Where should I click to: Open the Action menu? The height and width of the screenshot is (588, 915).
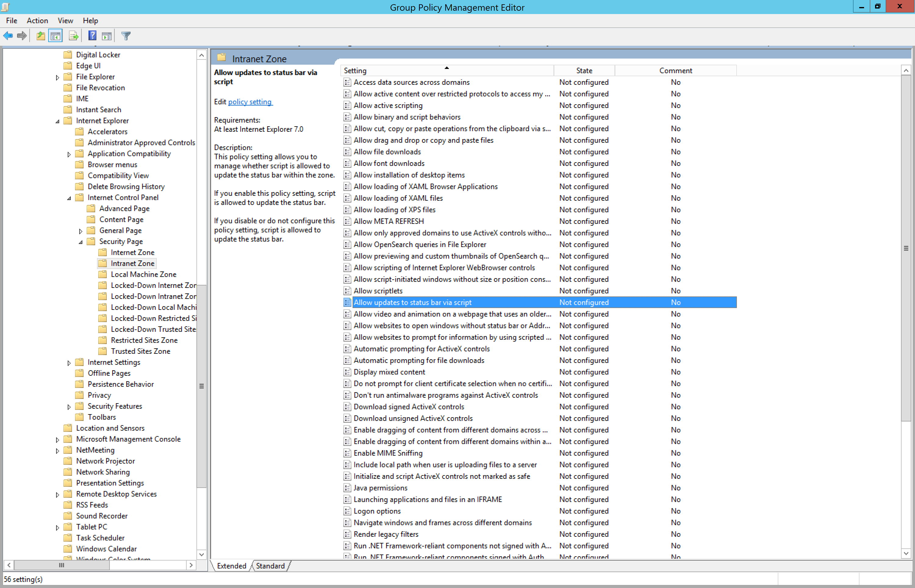[x=37, y=20]
